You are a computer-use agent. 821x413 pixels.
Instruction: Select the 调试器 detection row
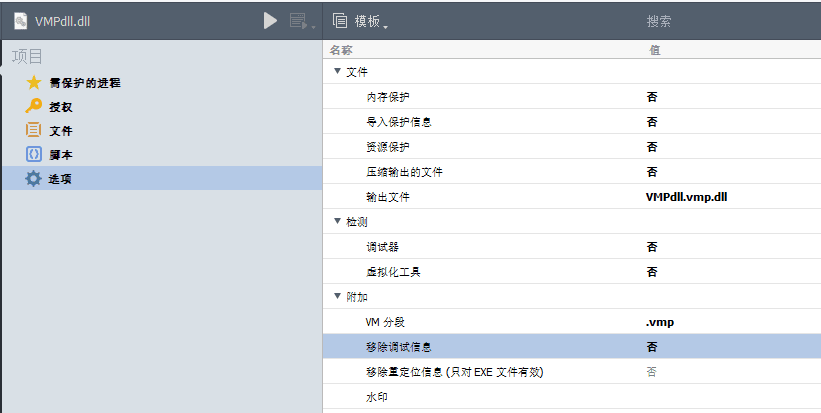pyautogui.click(x=572, y=247)
